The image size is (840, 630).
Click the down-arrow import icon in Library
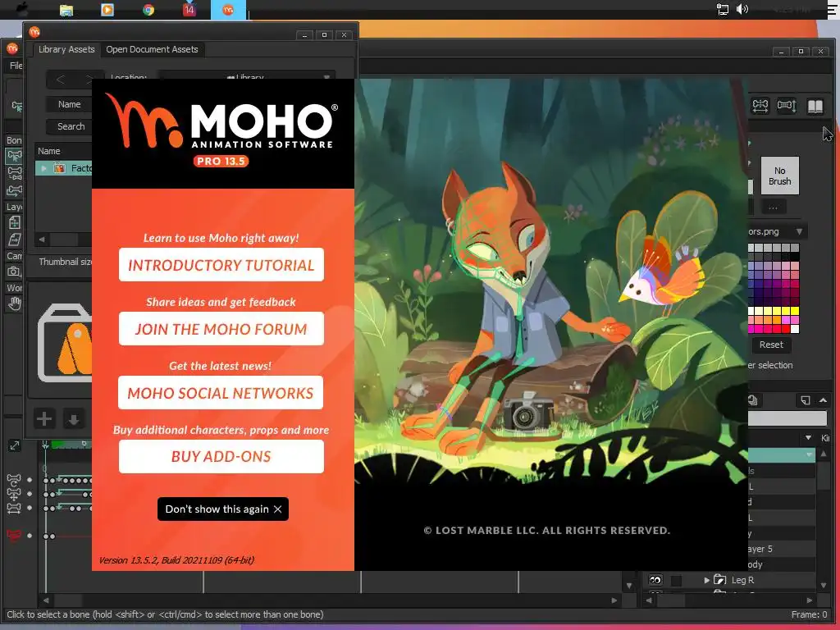[x=74, y=419]
